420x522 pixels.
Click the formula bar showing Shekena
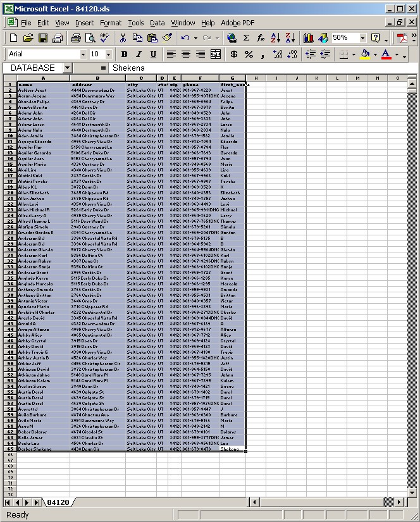(x=263, y=68)
